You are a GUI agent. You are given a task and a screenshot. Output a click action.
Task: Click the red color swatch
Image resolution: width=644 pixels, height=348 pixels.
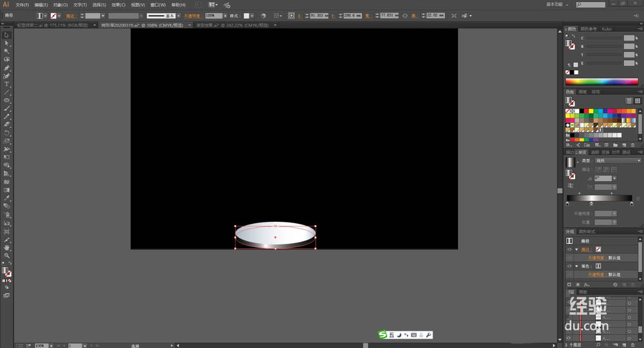(x=586, y=111)
